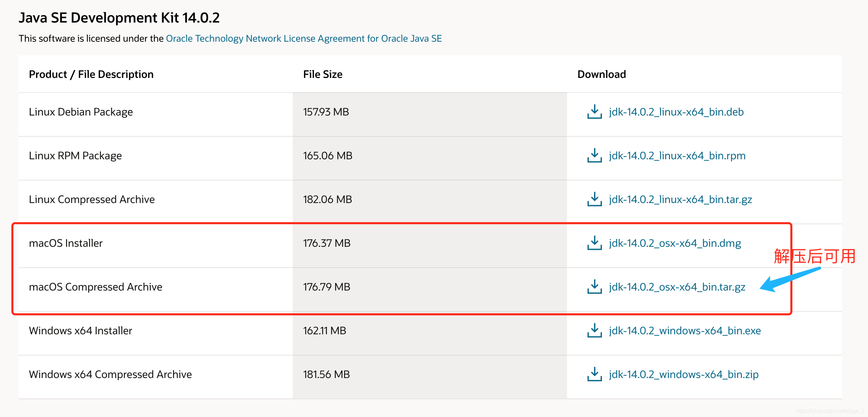This screenshot has height=417, width=868.
Task: Select the Linux Debian Package row label
Action: point(81,112)
